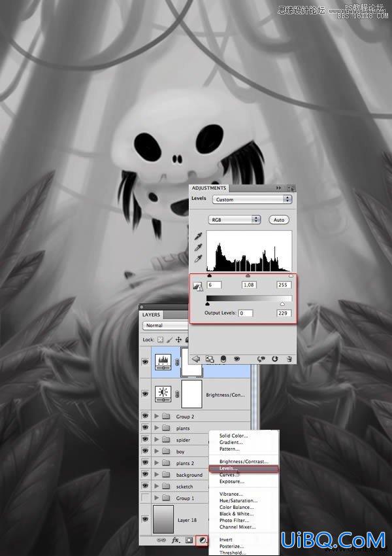Image resolution: width=392 pixels, height=556 pixels.
Task: Click the view previous state icon
Action: [261, 359]
